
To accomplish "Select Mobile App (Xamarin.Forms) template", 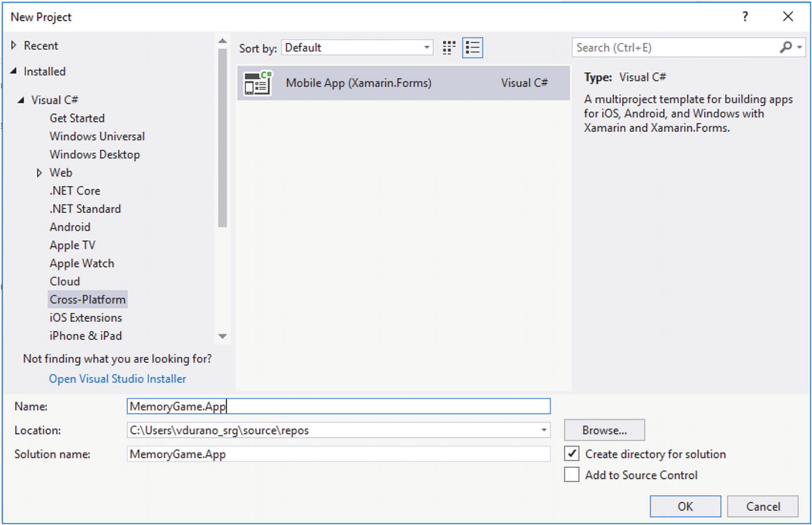I will click(x=403, y=83).
